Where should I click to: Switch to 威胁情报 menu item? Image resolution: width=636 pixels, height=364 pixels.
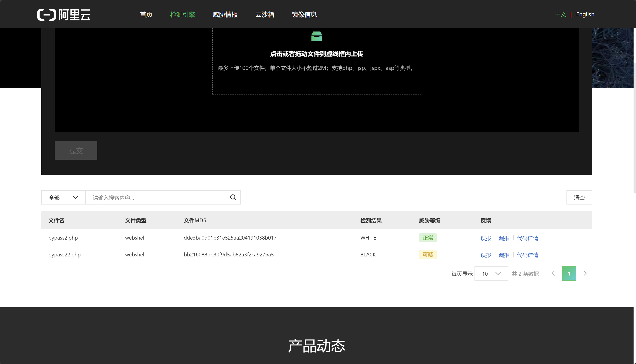point(225,14)
